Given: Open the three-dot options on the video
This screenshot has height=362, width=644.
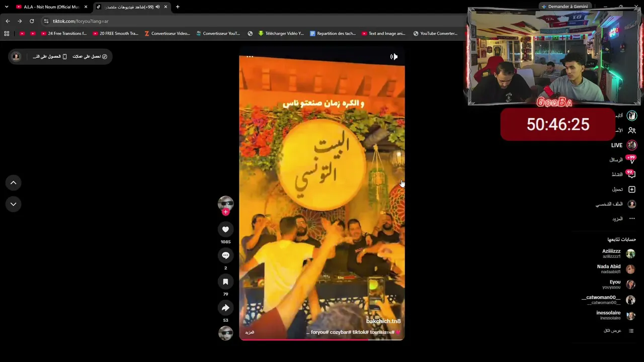Looking at the screenshot, I should pyautogui.click(x=250, y=57).
